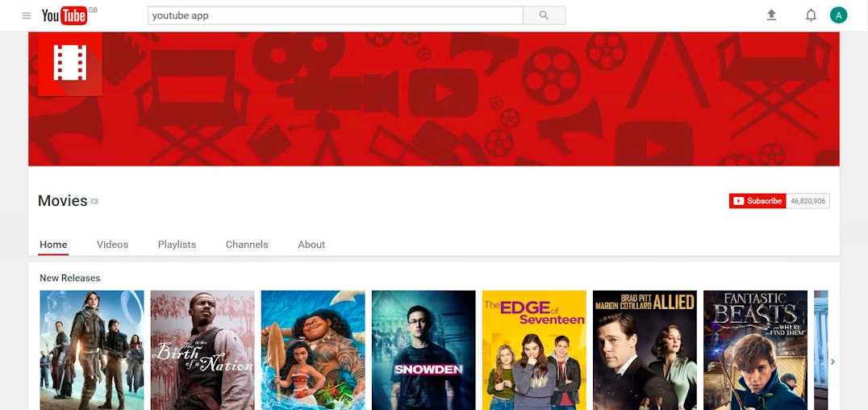
Task: Open the Rogue One movie poster
Action: coord(92,350)
